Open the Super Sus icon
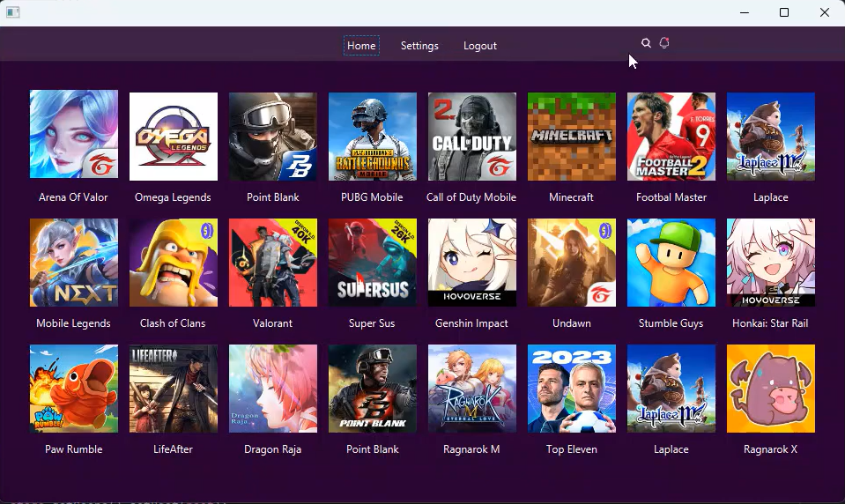845x504 pixels. (373, 263)
